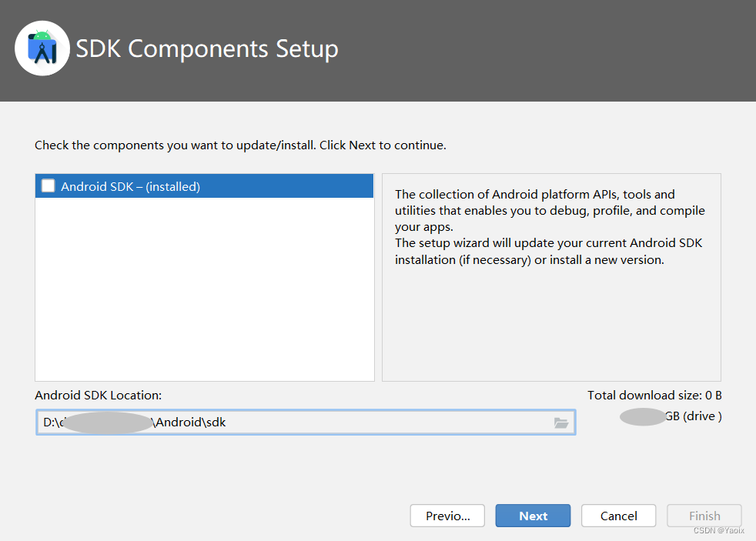The height and width of the screenshot is (541, 756).
Task: Click the Android platform APIs description paragraph
Action: pyautogui.click(x=550, y=227)
